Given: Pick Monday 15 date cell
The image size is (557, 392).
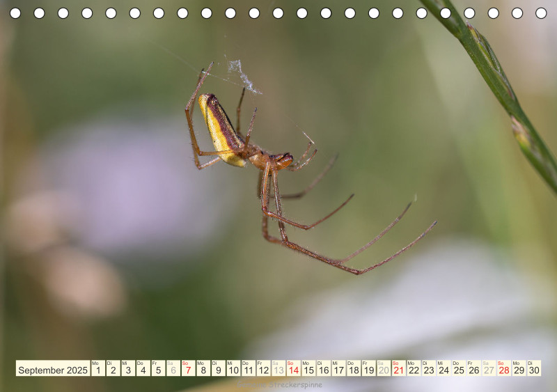Looking at the screenshot, I should (x=308, y=368).
